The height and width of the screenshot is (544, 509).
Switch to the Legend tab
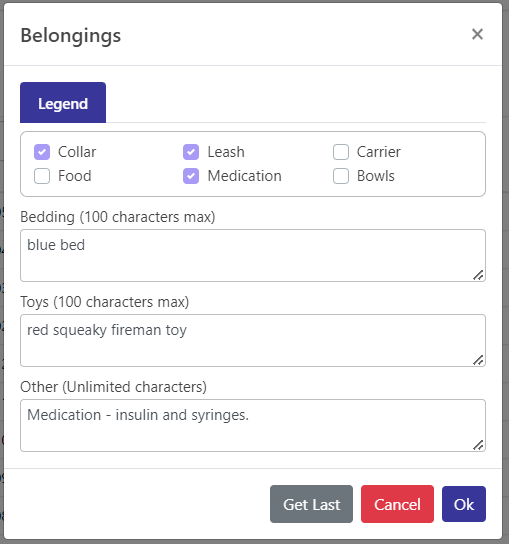tap(63, 103)
